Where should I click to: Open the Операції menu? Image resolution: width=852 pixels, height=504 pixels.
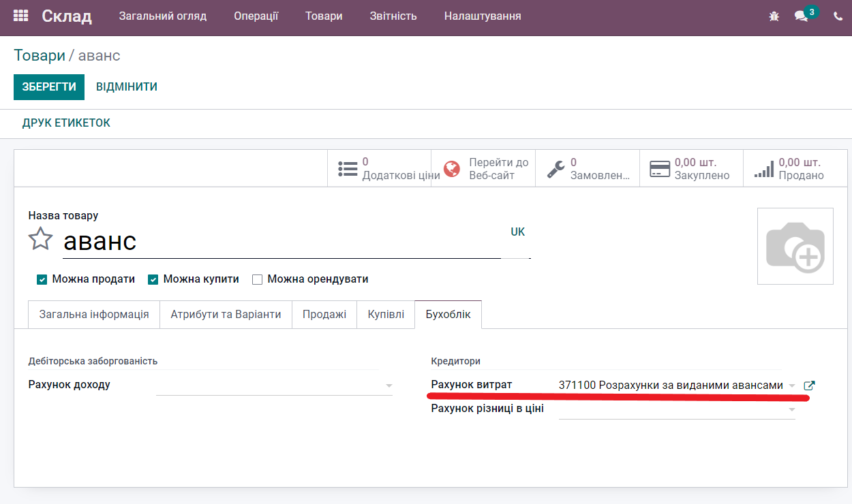point(256,16)
